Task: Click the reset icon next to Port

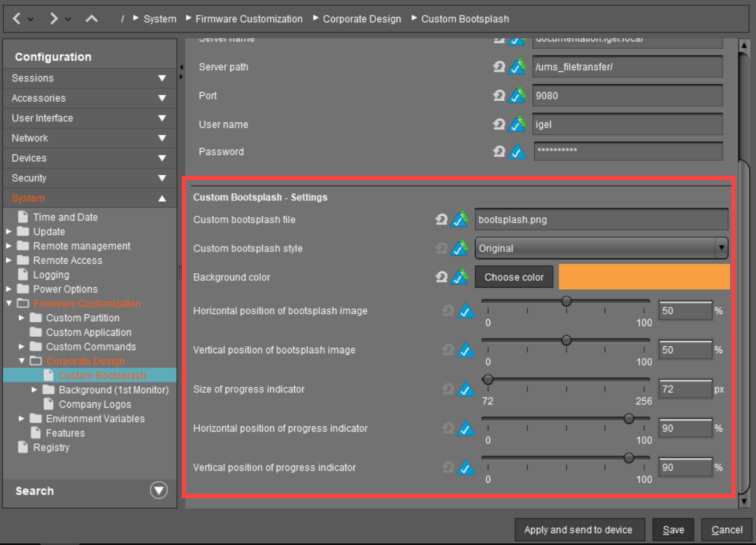Action: click(x=499, y=95)
